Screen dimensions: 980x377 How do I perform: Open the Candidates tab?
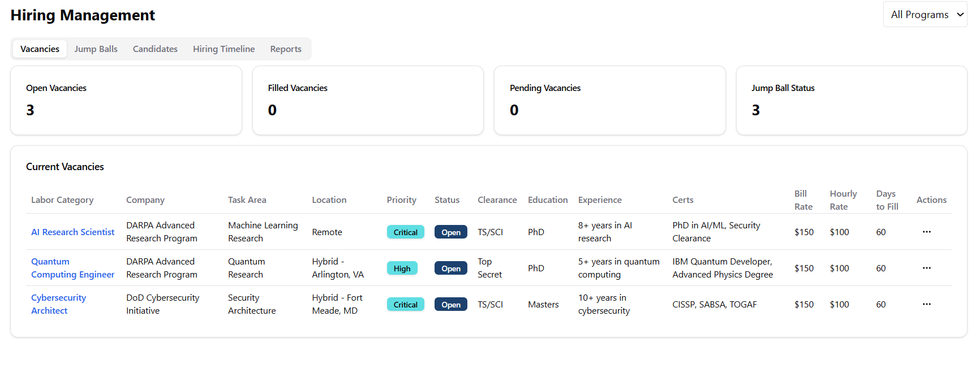[x=155, y=49]
